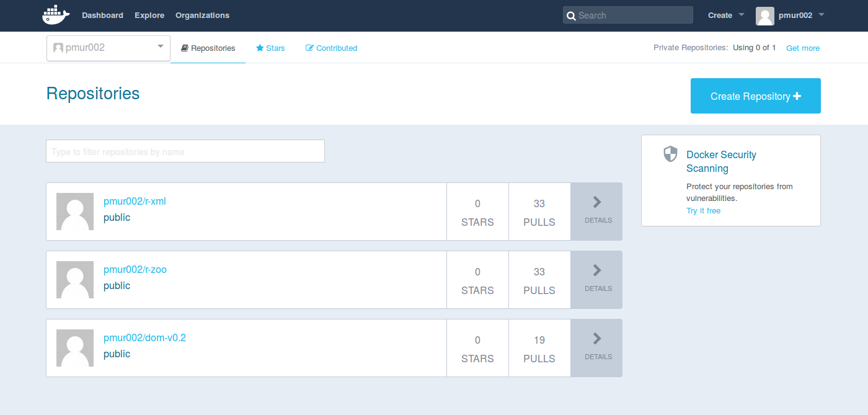Image resolution: width=868 pixels, height=415 pixels.
Task: Click the Repositories page heading
Action: pyautogui.click(x=93, y=94)
